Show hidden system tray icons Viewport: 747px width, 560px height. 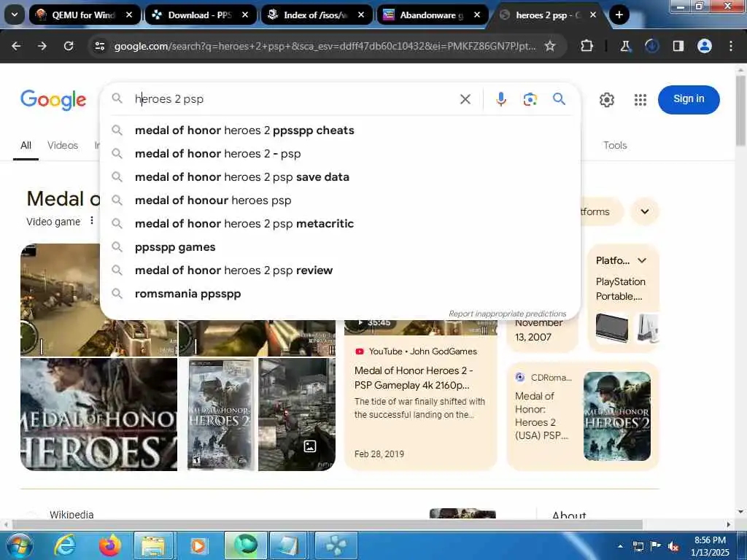[x=620, y=546]
